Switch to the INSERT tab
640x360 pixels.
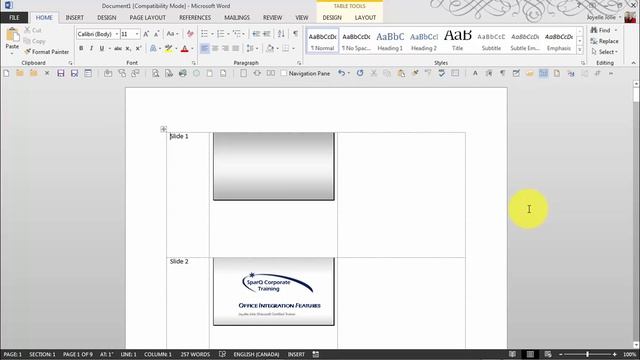74,18
